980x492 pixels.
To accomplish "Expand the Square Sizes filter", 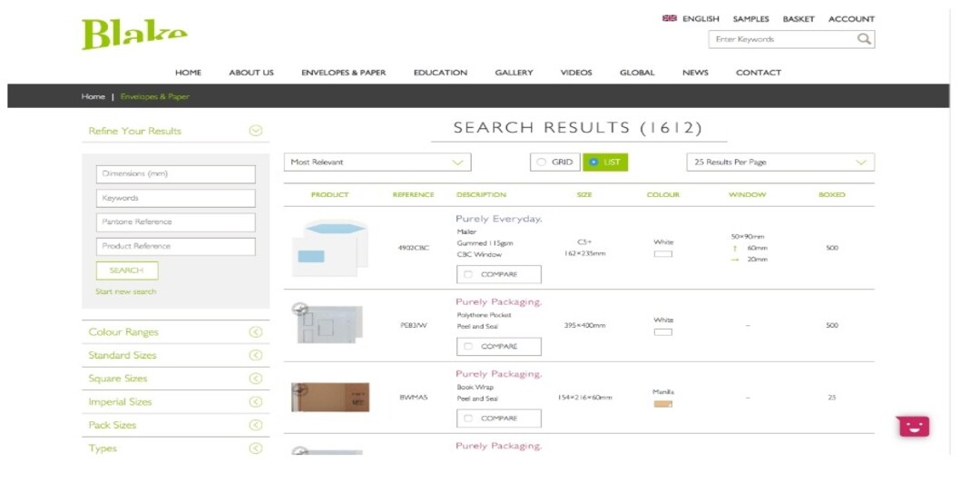I will coord(255,379).
